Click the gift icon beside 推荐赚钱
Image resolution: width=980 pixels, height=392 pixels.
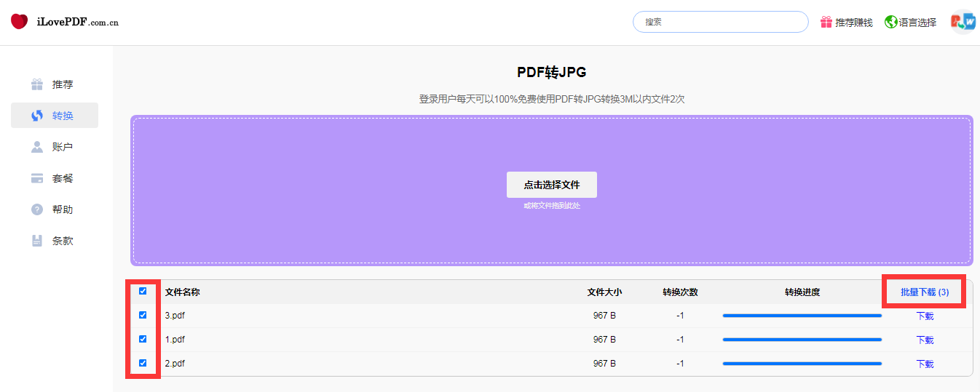pos(826,22)
